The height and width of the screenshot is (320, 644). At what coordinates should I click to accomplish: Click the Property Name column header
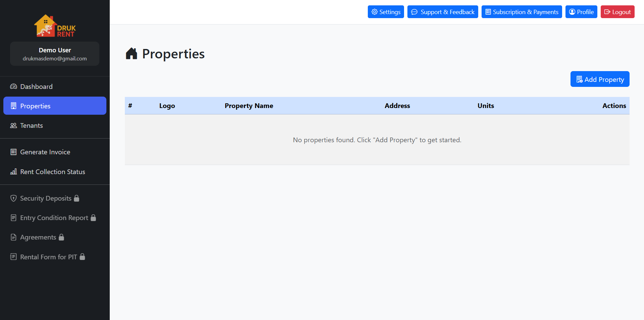[x=249, y=106]
